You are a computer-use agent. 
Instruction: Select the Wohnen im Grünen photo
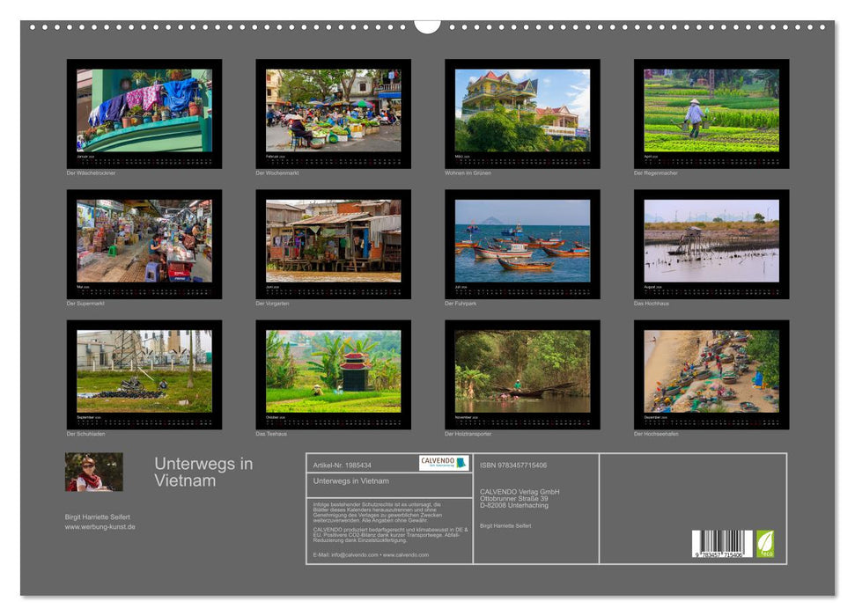pyautogui.click(x=522, y=111)
